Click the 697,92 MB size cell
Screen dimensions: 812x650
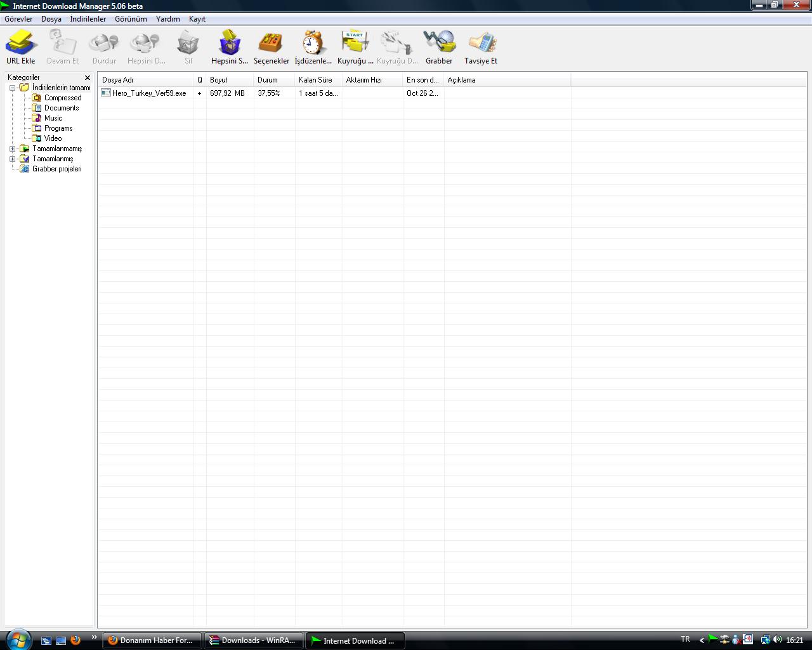tap(228, 93)
